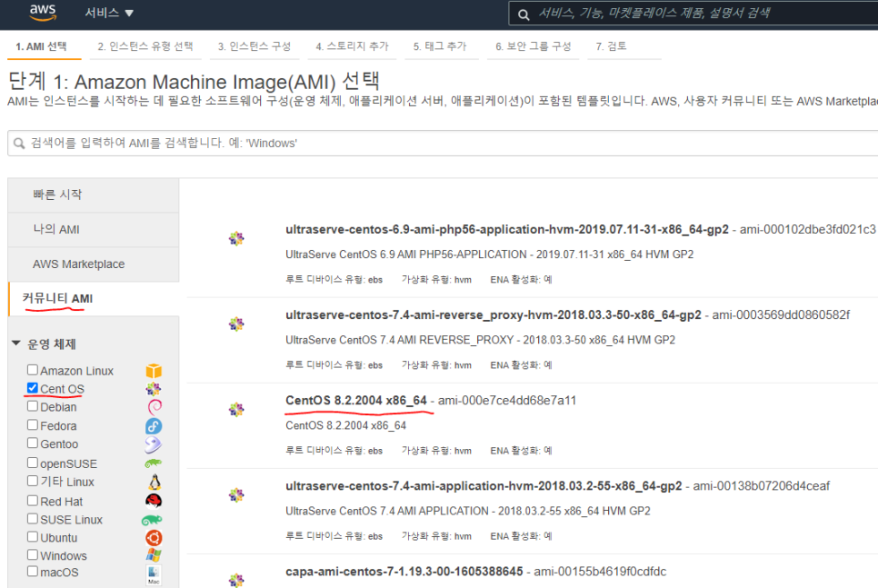Screen dimensions: 878x588
Task: Select step tab 1. AMI 선택
Action: pos(42,46)
